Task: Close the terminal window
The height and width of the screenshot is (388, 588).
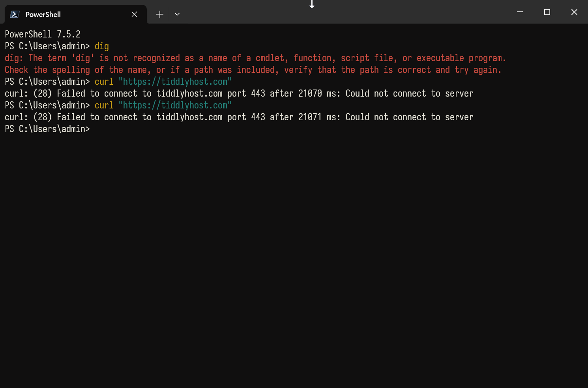Action: pos(574,12)
